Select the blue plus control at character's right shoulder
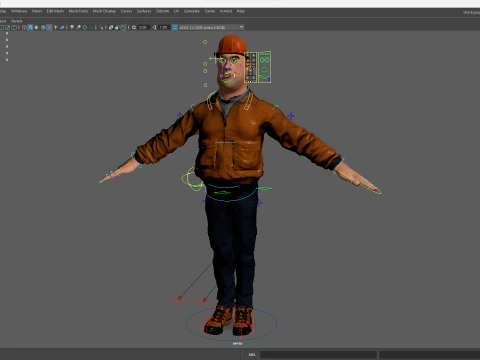The height and width of the screenshot is (360, 480). (x=180, y=115)
